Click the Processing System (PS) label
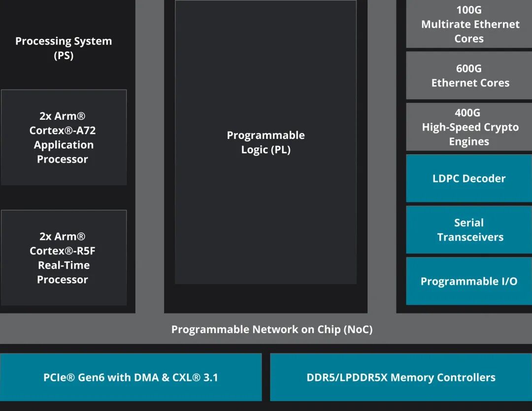This screenshot has height=411, width=532. [64, 48]
